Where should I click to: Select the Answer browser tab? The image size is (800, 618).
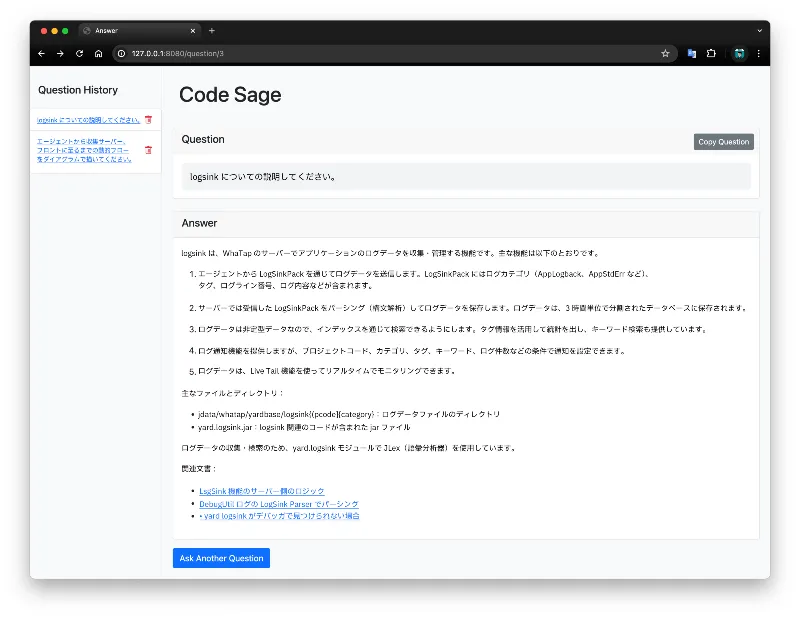coord(140,31)
